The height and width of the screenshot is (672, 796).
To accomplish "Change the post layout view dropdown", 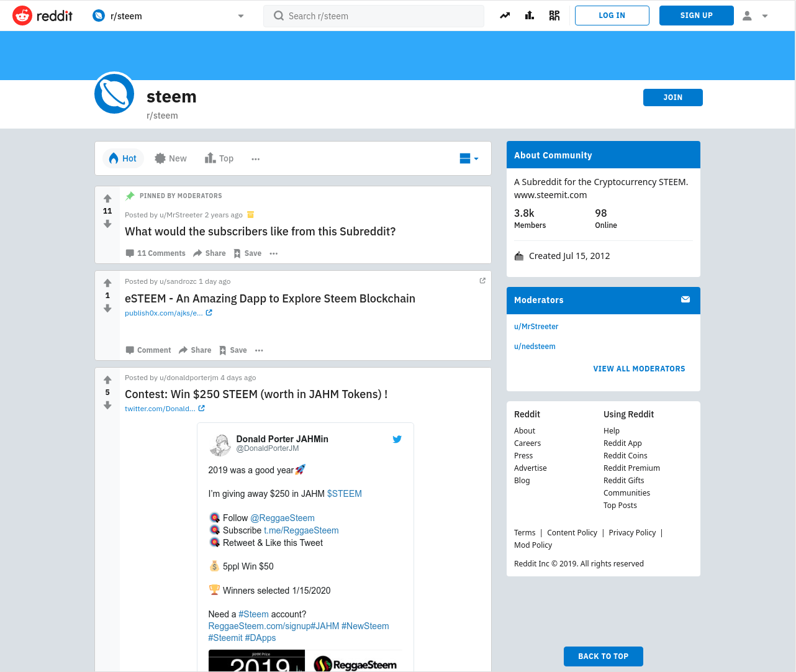I will click(x=469, y=158).
